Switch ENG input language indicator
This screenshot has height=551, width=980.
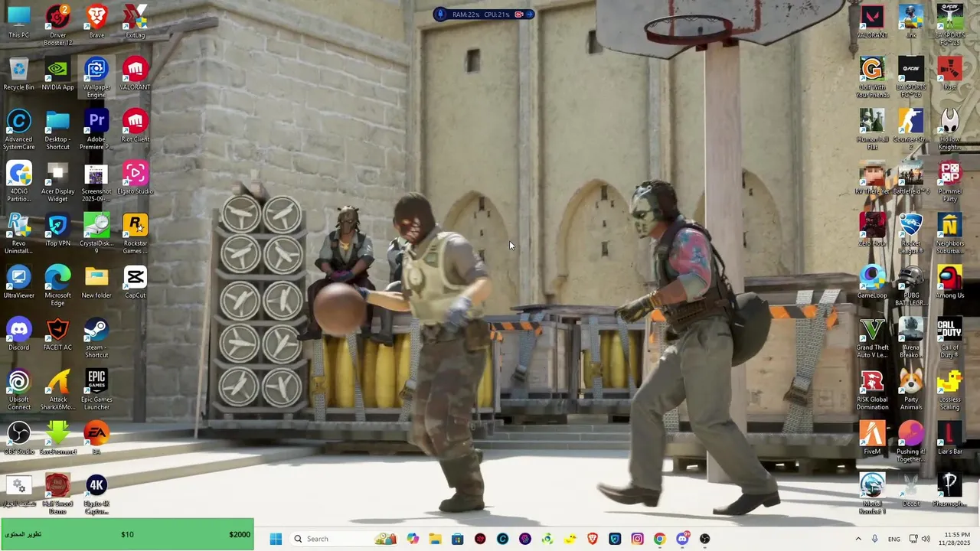[894, 539]
